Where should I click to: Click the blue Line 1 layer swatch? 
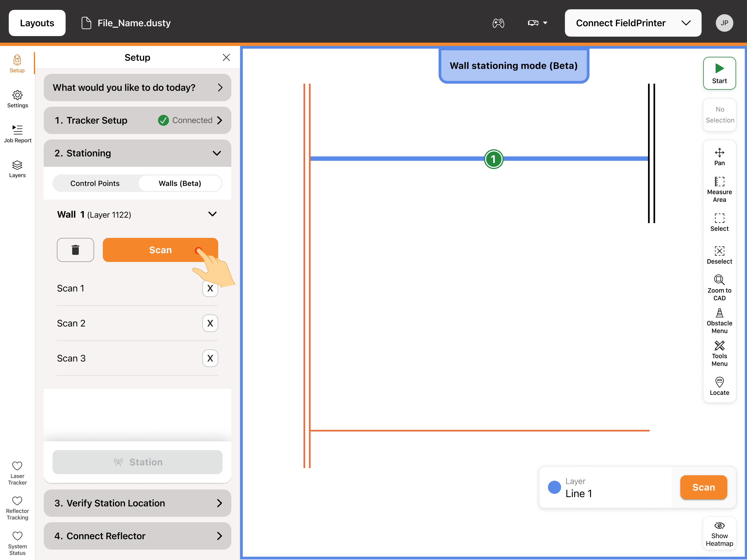pos(554,487)
